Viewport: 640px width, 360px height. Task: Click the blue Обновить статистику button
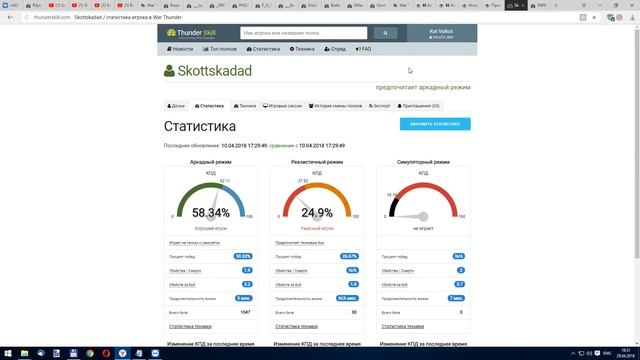(435, 124)
